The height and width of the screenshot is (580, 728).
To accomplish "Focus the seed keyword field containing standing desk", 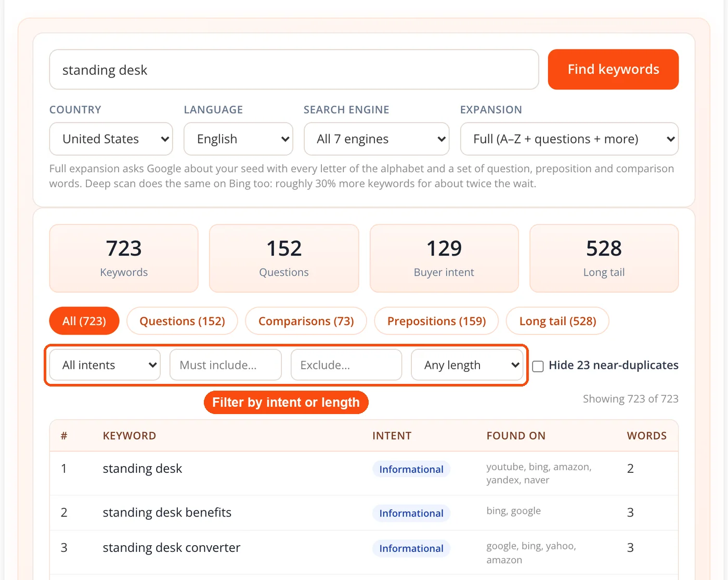I will tap(294, 69).
